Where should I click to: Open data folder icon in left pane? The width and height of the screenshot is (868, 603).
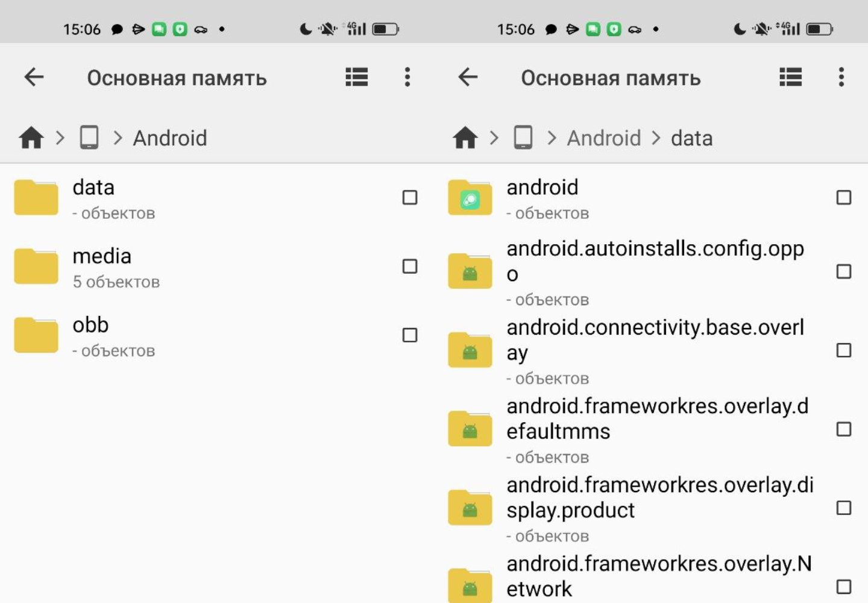click(x=36, y=197)
